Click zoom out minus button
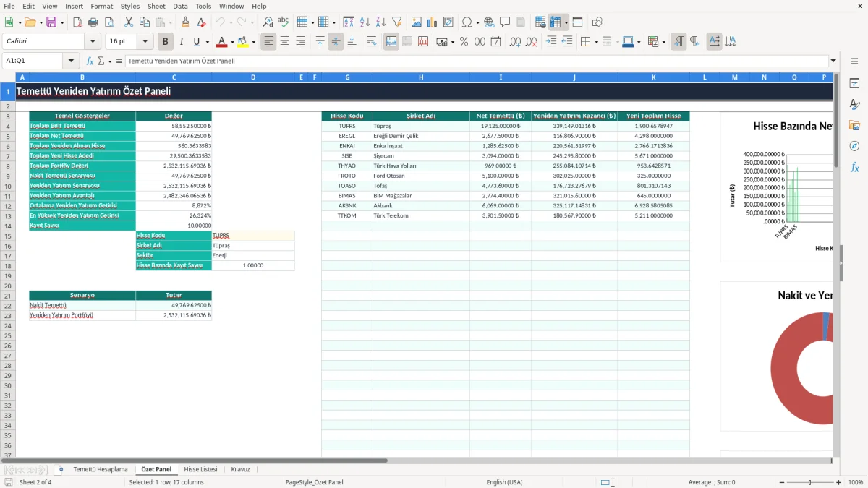The height and width of the screenshot is (488, 868). tap(782, 482)
